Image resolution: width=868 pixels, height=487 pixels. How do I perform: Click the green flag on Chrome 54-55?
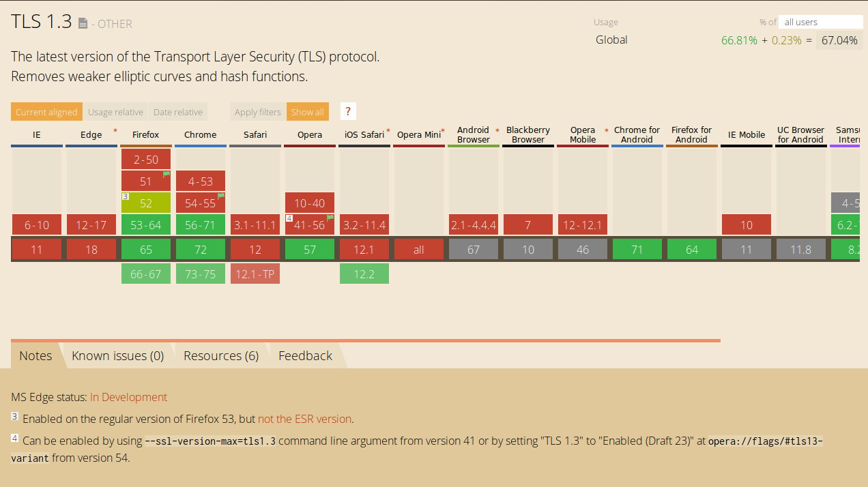(x=220, y=196)
